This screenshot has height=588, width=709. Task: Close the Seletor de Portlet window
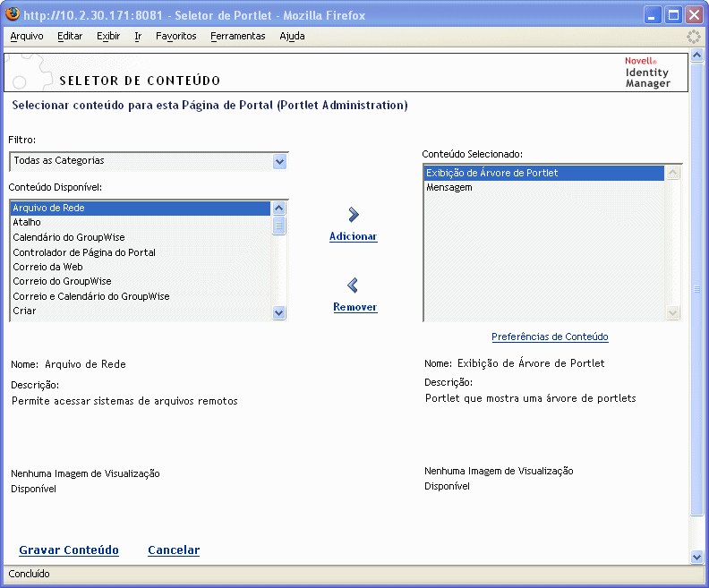tap(694, 15)
